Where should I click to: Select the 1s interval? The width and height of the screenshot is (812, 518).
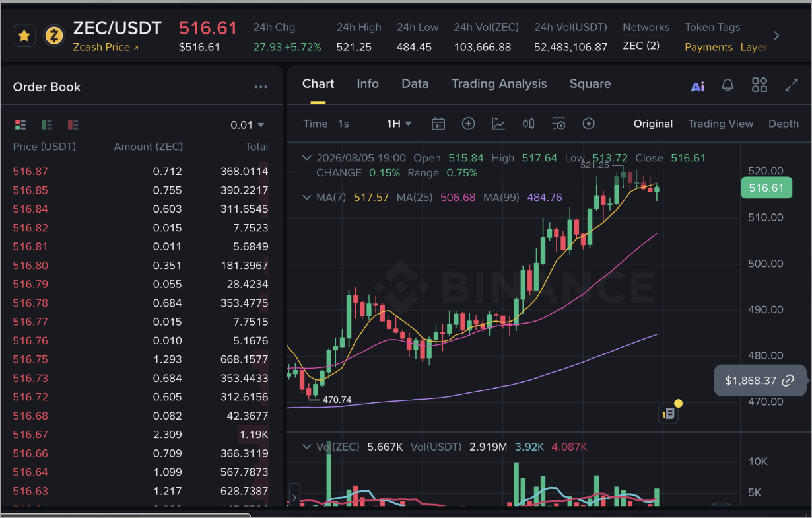[343, 124]
